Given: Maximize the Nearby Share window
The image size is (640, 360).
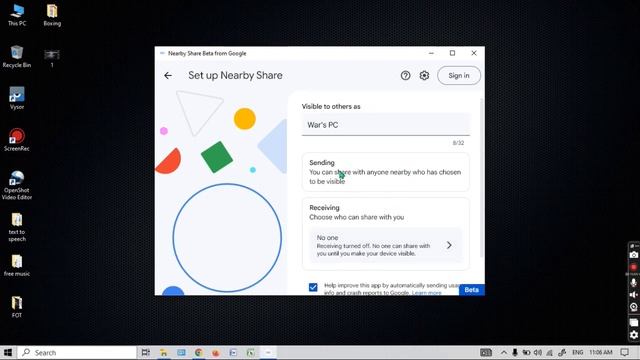Looking at the screenshot, I should point(452,53).
